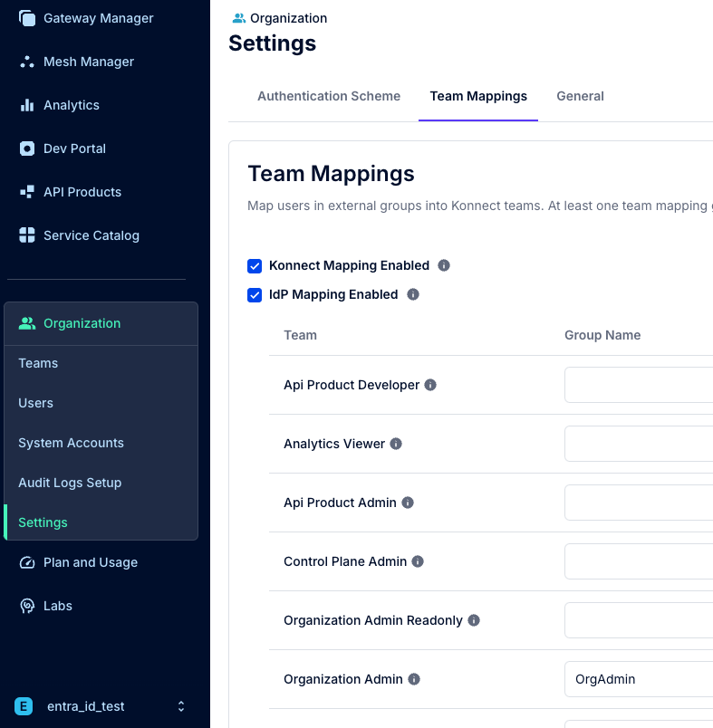
Task: Click info icon beside Organization Admin Readonly
Action: (473, 620)
